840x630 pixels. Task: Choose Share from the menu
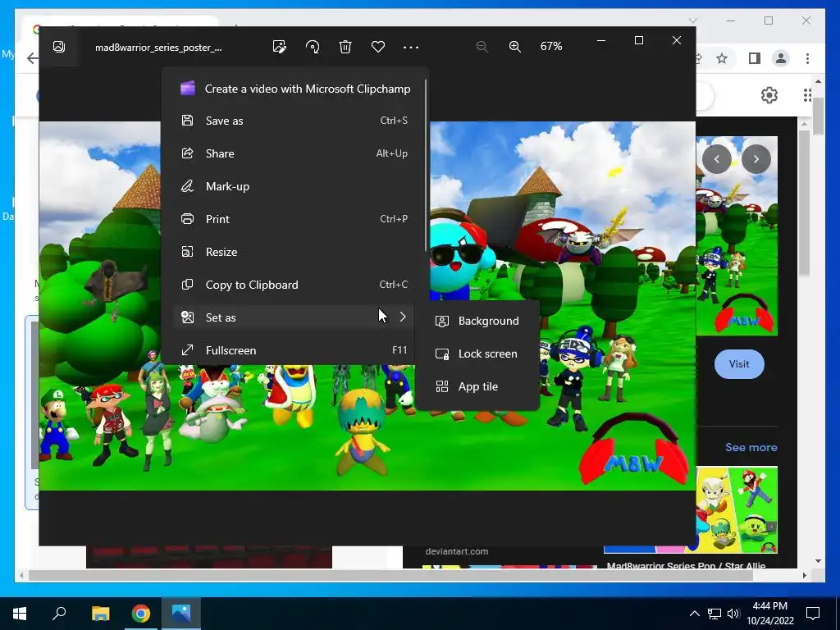point(294,153)
